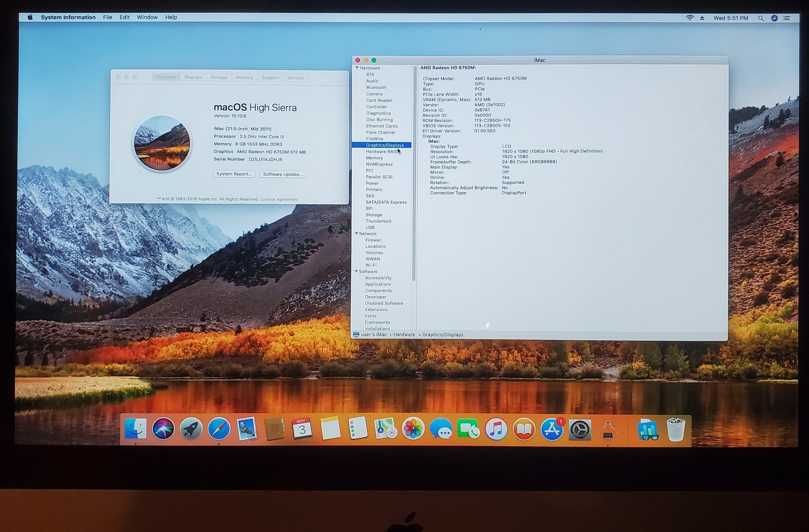The image size is (809, 532).
Task: Open Finder from the Dock
Action: coord(136,429)
